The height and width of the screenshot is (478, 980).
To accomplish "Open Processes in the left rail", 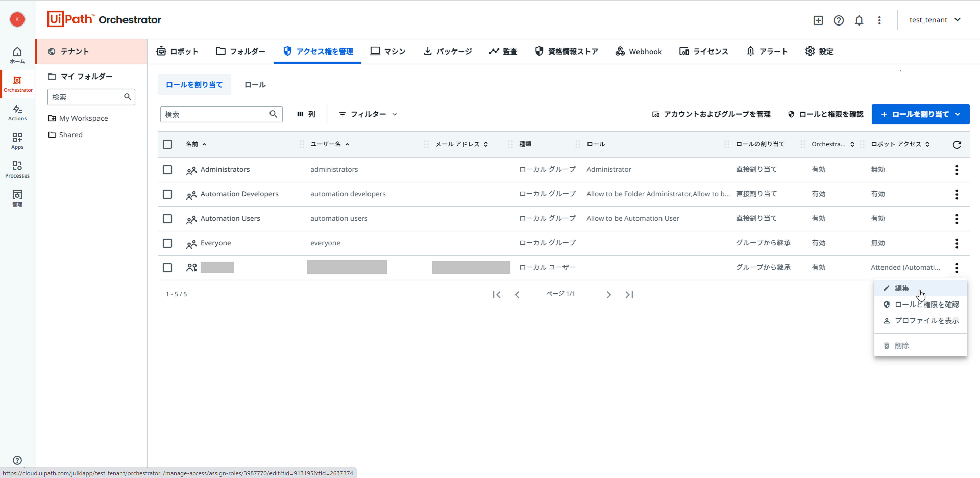I will pos(17,170).
